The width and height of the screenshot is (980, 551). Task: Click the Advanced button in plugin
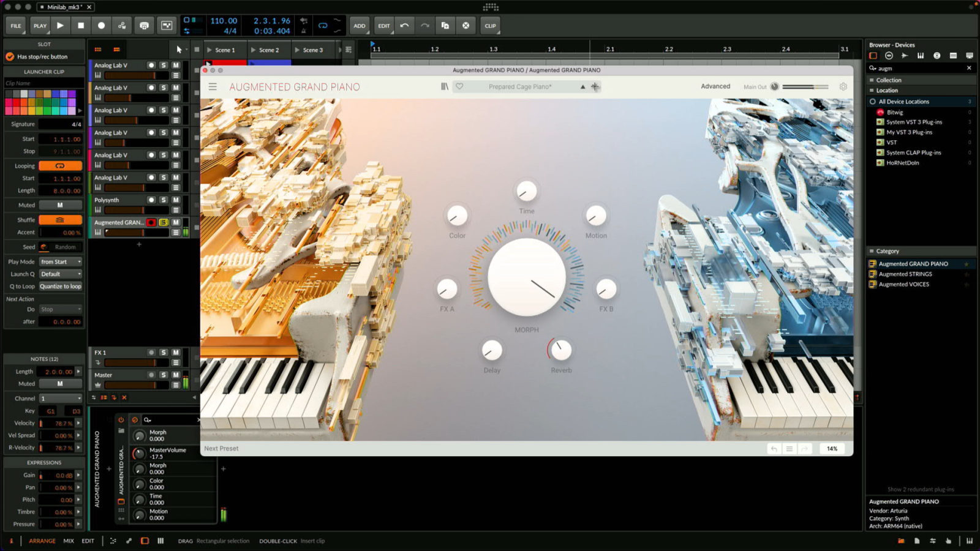[715, 86]
